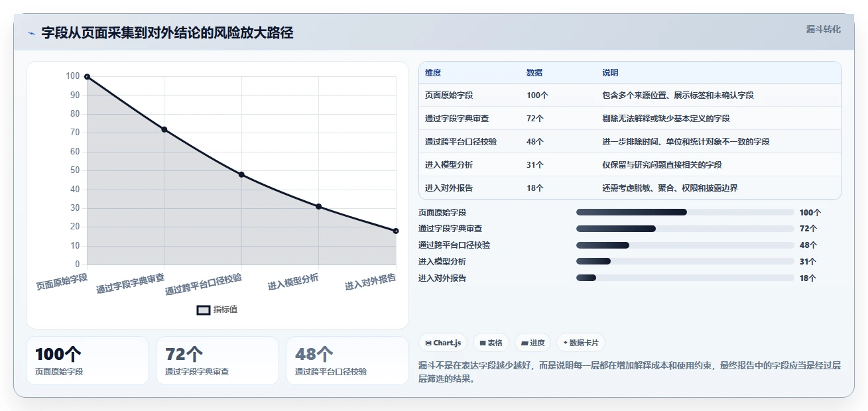Click the chart data point at 100
Image resolution: width=868 pixels, height=411 pixels.
click(x=87, y=77)
